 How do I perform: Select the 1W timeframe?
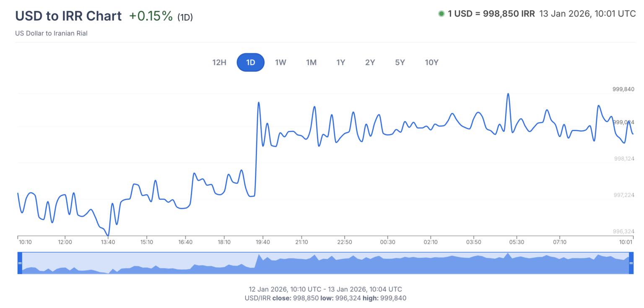pyautogui.click(x=280, y=62)
